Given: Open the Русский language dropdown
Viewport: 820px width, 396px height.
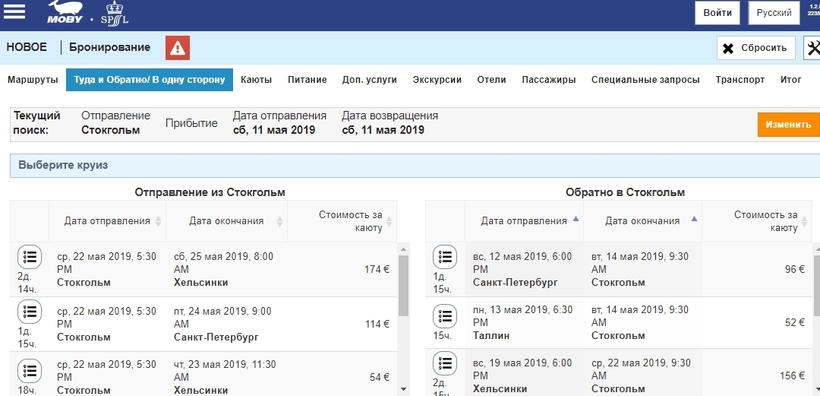Looking at the screenshot, I should (774, 13).
